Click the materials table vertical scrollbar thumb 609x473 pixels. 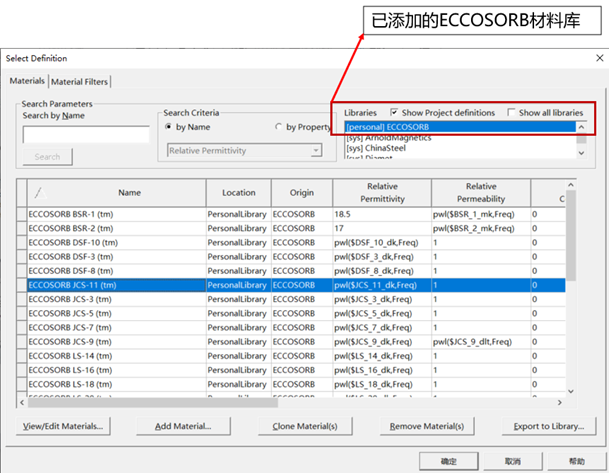click(x=571, y=235)
